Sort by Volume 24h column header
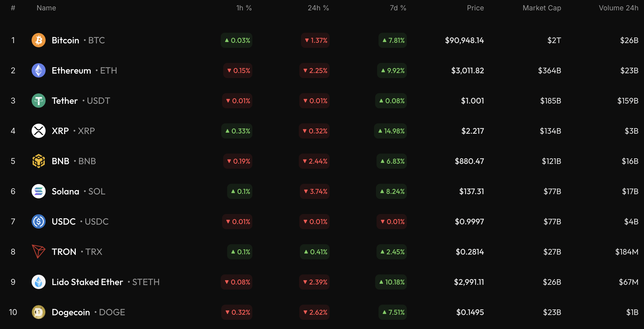 618,8
